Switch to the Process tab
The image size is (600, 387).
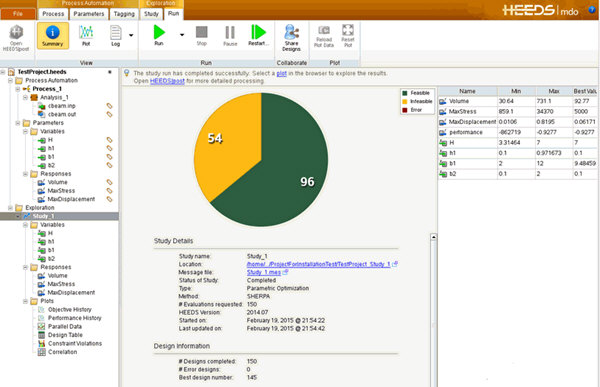coord(53,14)
